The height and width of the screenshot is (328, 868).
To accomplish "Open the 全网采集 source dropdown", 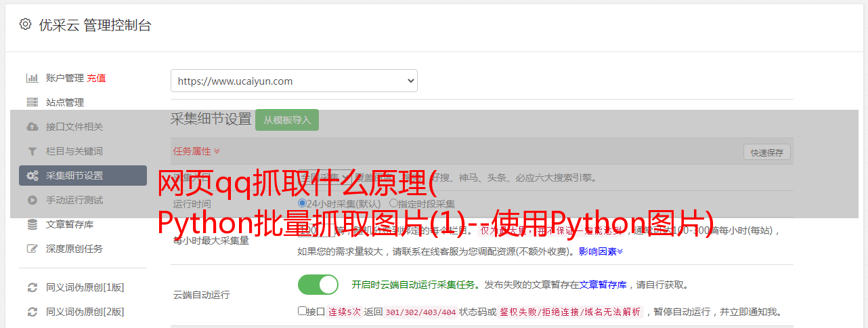I will (x=326, y=178).
